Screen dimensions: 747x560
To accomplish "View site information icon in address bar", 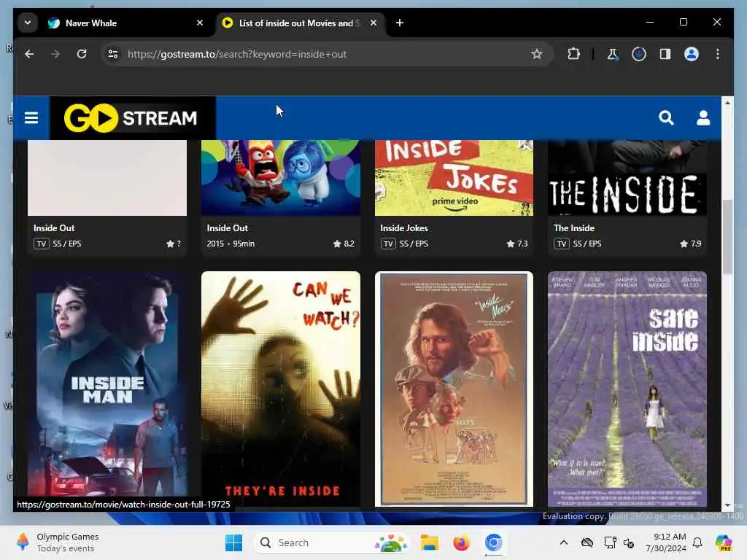I will click(x=113, y=54).
